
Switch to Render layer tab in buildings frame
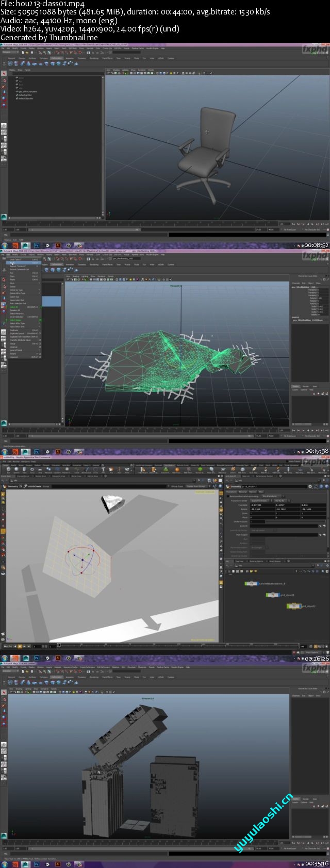305,798
